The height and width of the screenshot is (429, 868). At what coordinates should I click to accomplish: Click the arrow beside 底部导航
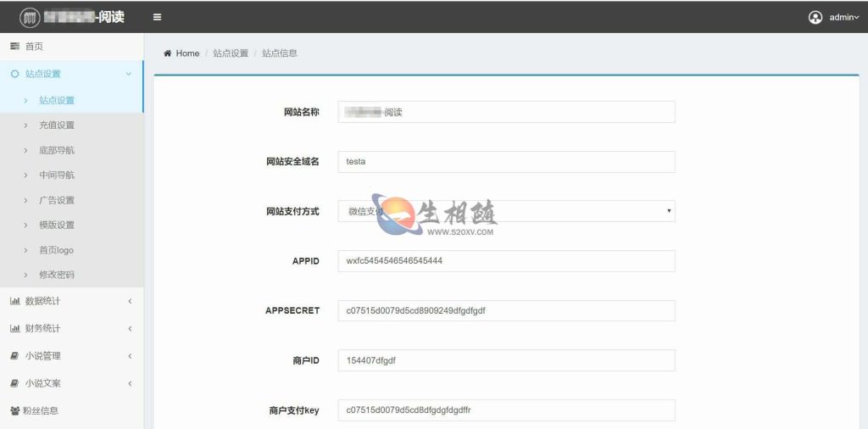pyautogui.click(x=25, y=150)
